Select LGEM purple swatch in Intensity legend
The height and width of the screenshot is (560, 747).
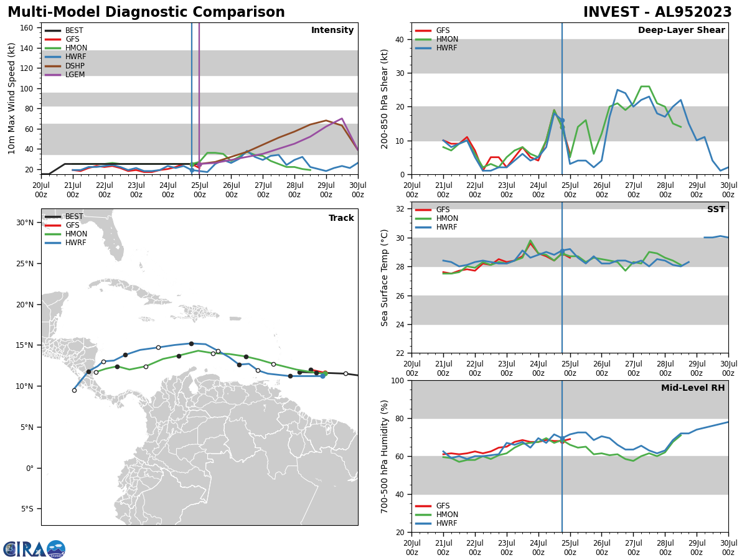point(53,75)
